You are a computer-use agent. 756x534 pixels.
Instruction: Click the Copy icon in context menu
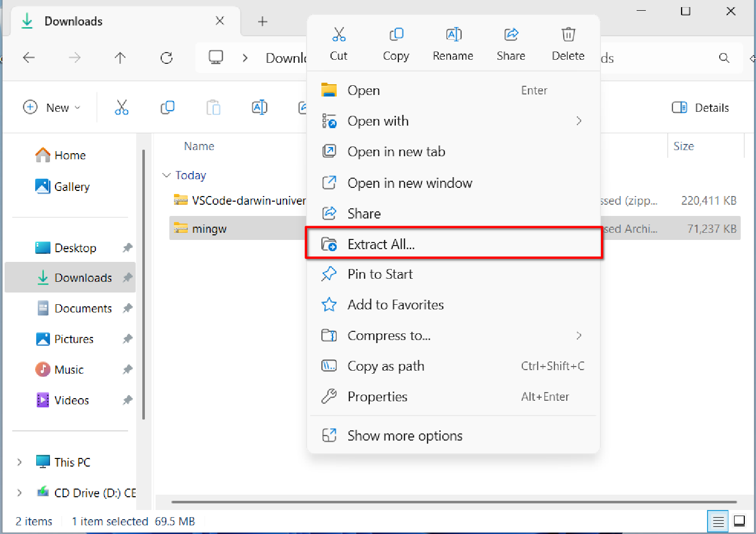[396, 35]
